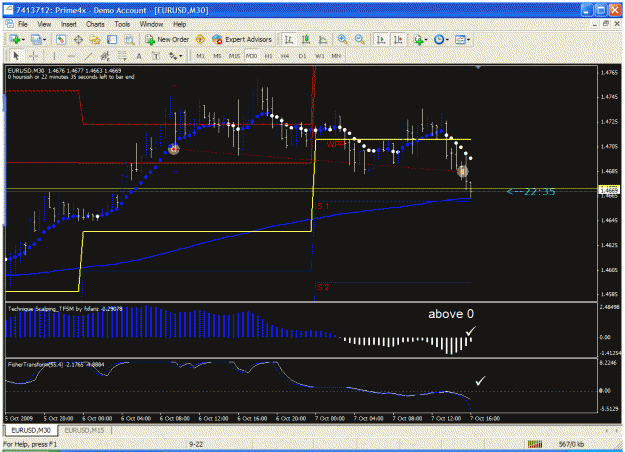Image resolution: width=625 pixels, height=452 pixels.
Task: Switch chart to M1 timeframe
Action: coord(200,56)
